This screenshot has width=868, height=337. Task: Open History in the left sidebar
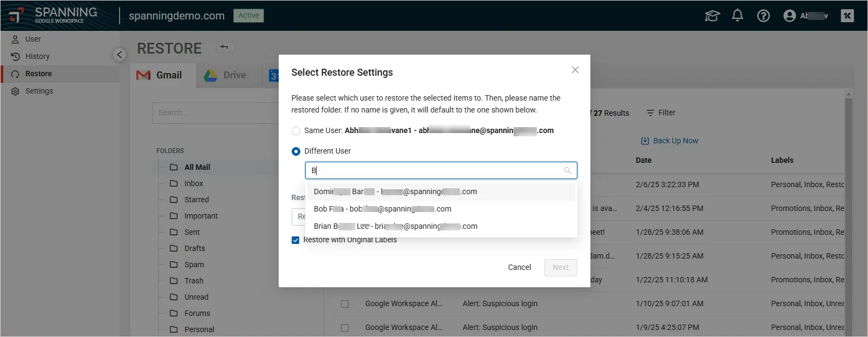[x=37, y=56]
